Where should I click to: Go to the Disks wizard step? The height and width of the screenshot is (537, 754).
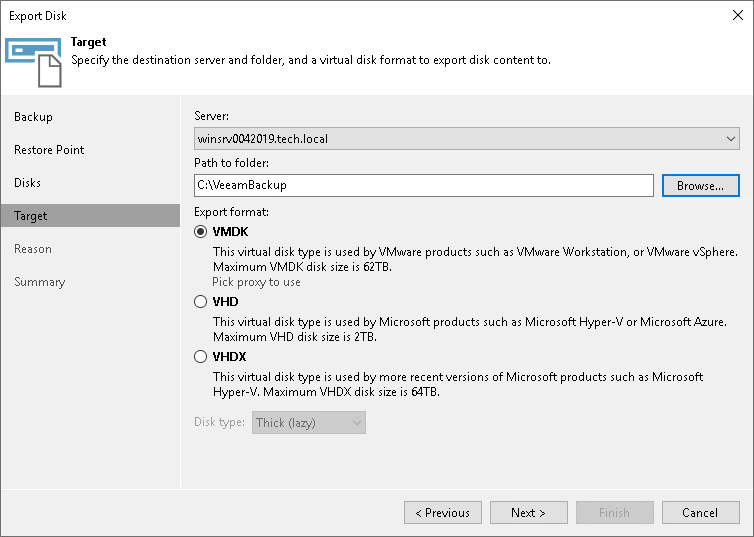27,183
